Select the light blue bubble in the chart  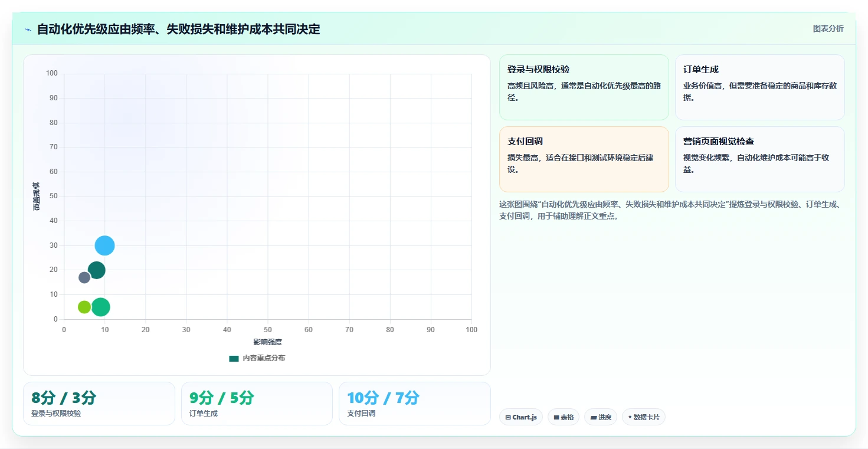pos(104,245)
